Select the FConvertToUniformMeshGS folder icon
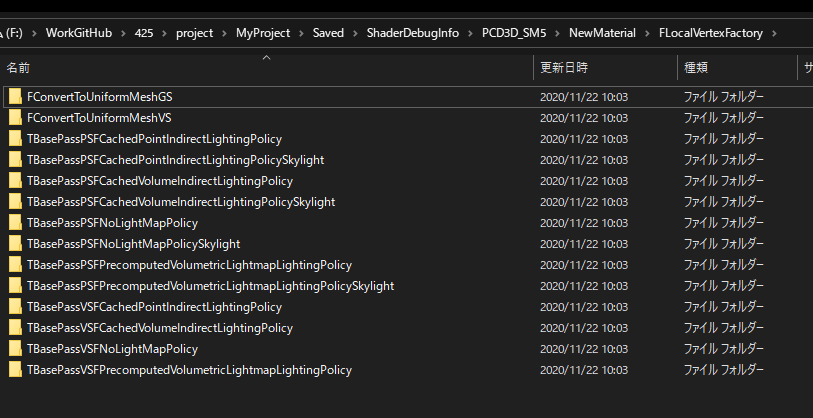The width and height of the screenshot is (813, 418). (15, 97)
